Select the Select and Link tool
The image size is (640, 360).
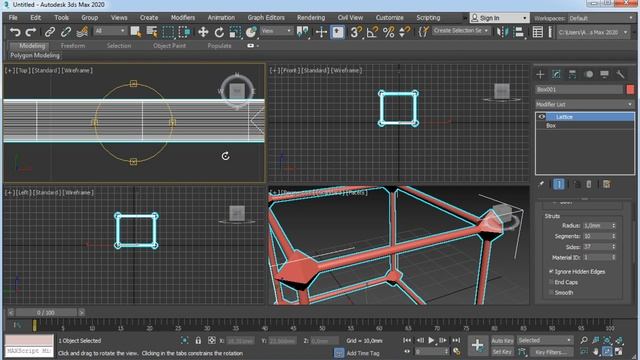point(50,32)
